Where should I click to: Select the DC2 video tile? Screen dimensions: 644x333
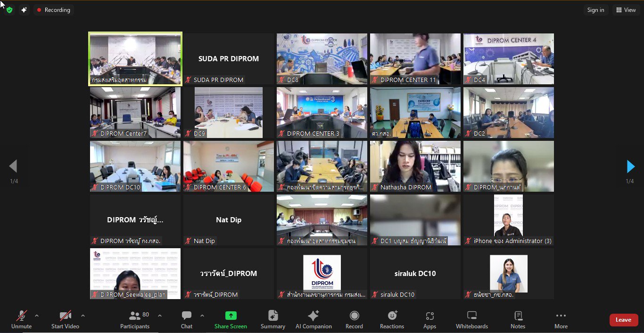click(509, 113)
